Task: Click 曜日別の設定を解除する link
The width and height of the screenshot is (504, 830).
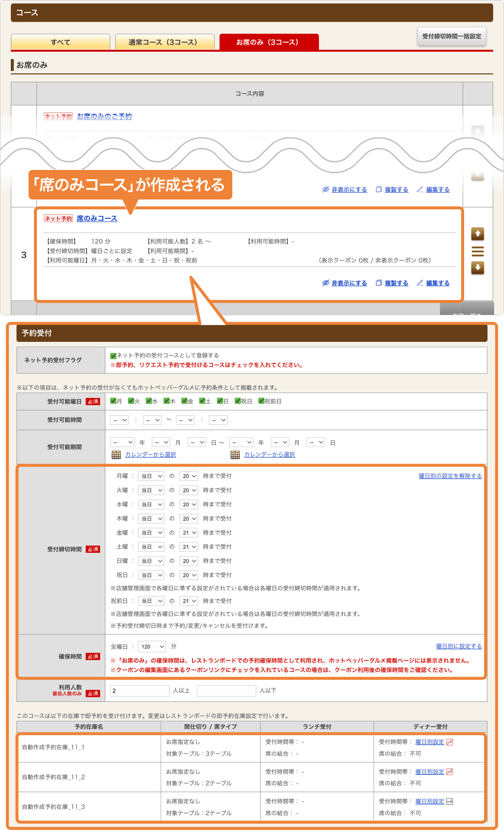Action: tap(450, 476)
